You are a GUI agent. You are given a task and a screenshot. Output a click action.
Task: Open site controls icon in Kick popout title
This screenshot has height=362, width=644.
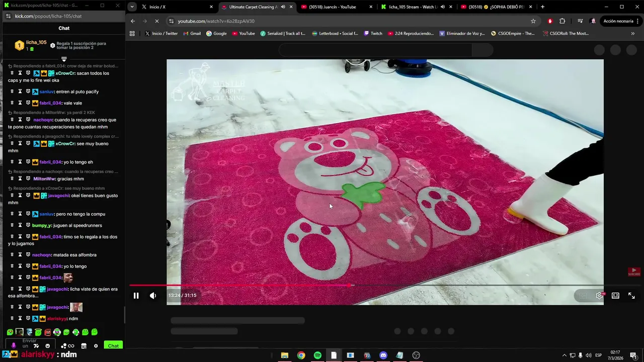(8, 16)
